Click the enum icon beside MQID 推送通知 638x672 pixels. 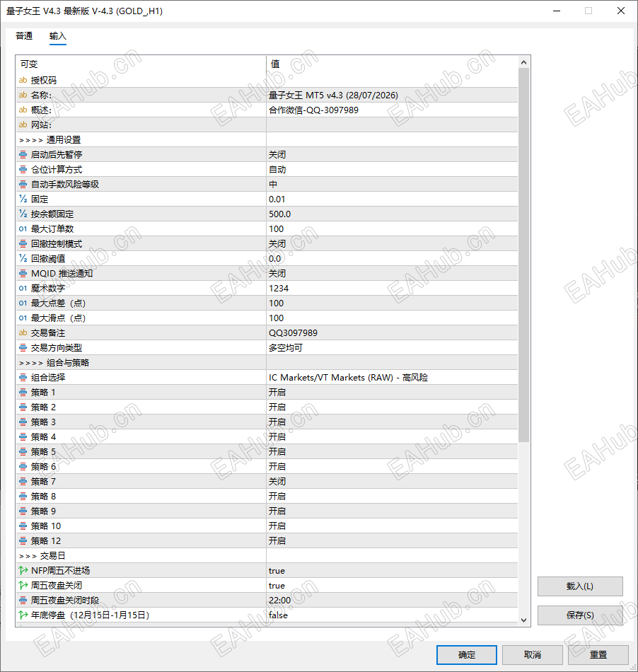click(23, 274)
